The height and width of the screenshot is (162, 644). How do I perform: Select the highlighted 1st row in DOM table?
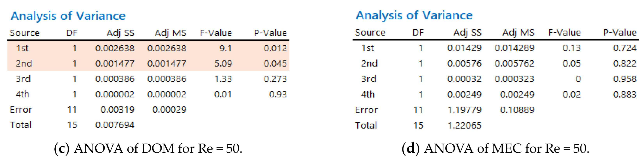pos(148,48)
